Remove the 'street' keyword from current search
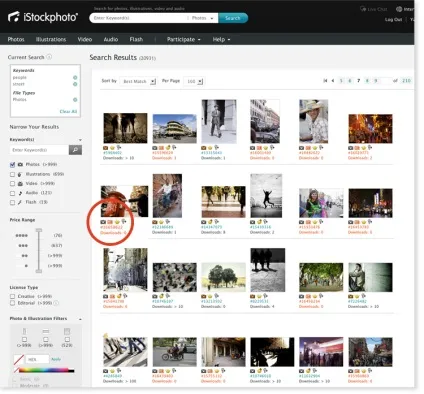424x394 pixels. (x=75, y=84)
